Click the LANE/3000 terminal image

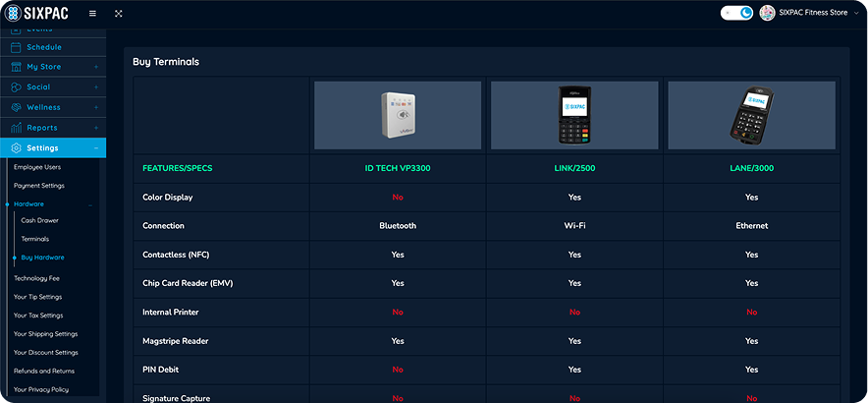point(752,115)
